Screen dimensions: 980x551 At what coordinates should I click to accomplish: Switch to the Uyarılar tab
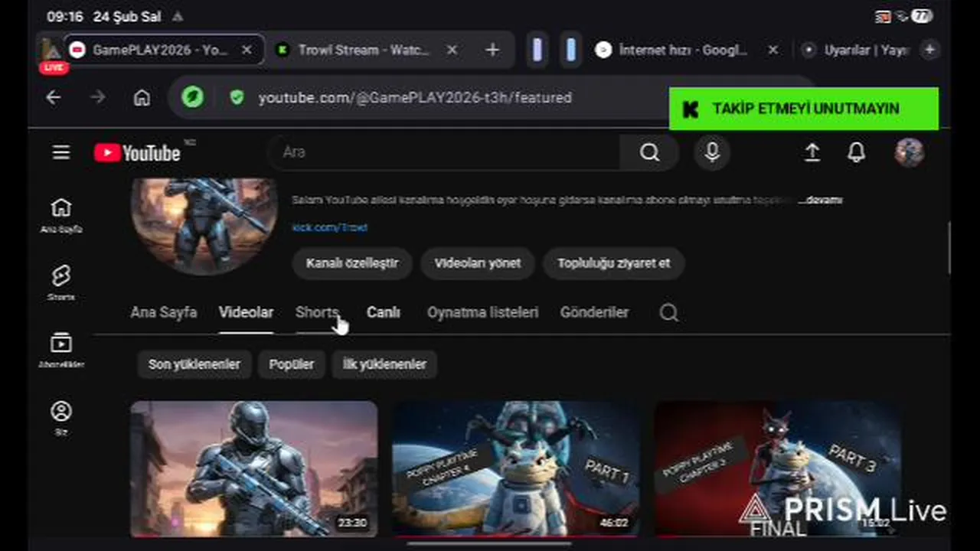tap(856, 50)
